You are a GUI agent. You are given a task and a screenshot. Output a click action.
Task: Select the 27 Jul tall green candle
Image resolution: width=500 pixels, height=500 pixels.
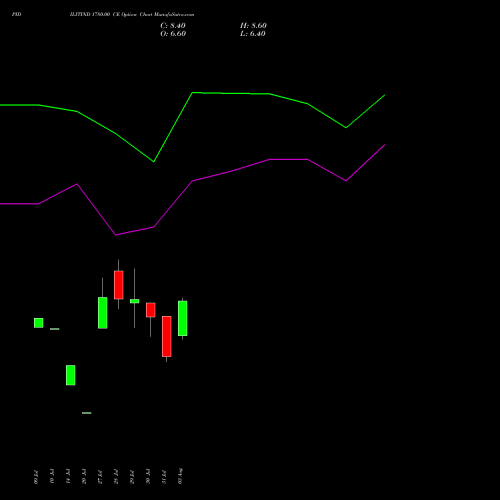(103, 313)
